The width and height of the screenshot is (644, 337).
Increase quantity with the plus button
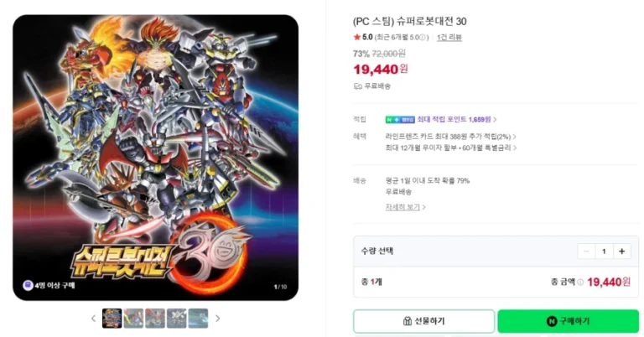[622, 251]
